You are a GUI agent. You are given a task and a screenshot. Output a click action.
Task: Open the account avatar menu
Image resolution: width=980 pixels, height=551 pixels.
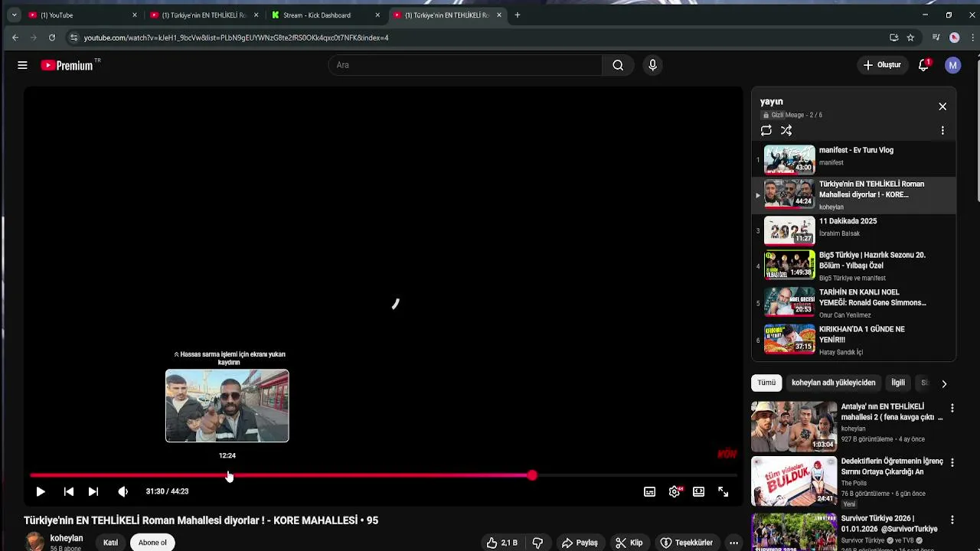tap(952, 65)
